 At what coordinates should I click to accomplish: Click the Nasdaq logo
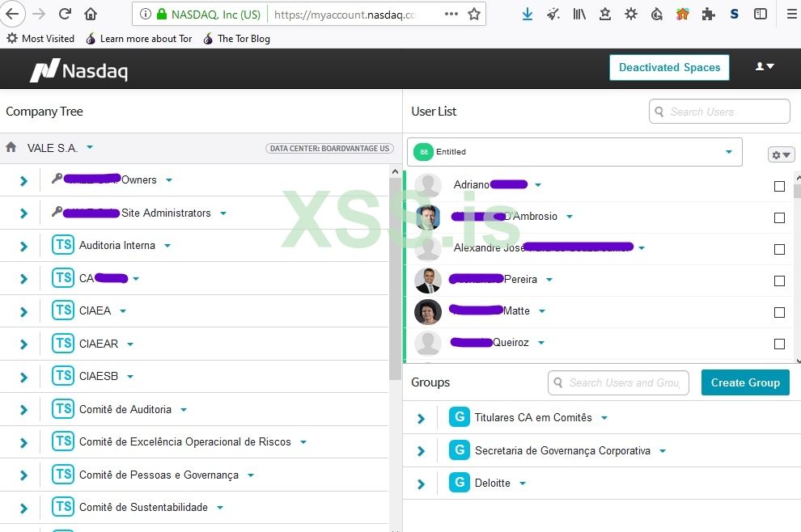pos(78,69)
